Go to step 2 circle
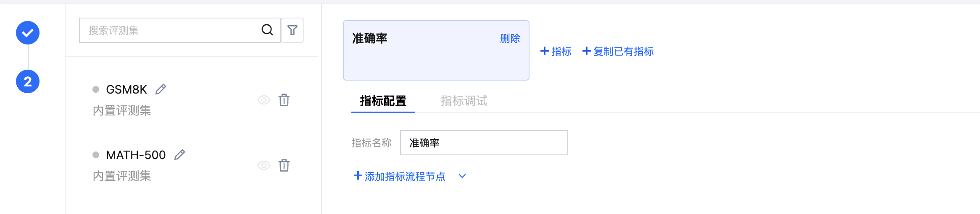The image size is (980, 214). point(28,81)
